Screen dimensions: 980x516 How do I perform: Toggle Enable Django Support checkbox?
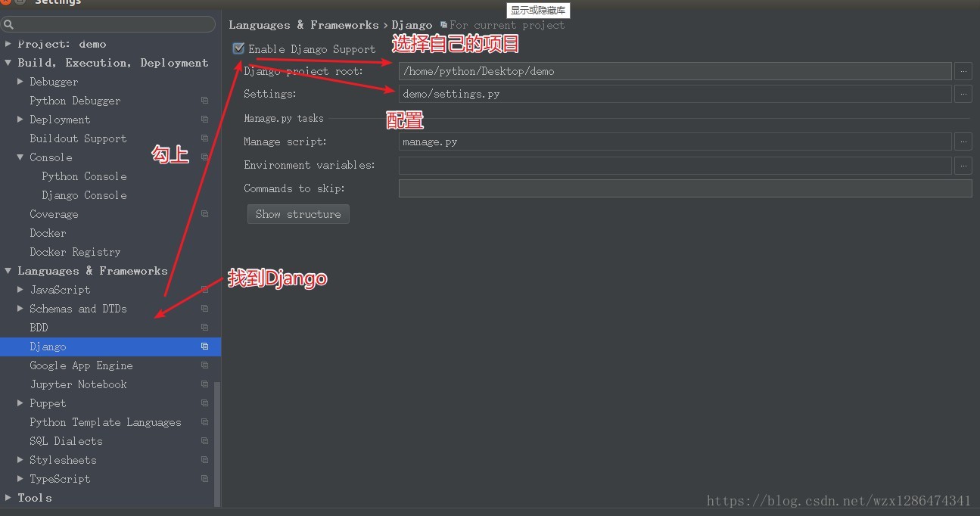click(238, 48)
